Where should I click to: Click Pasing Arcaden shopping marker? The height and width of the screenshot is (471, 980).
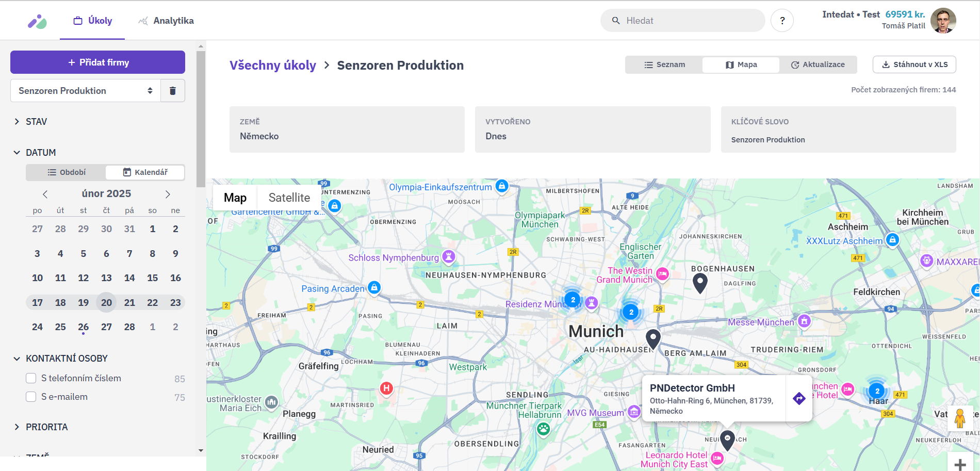[x=375, y=287]
